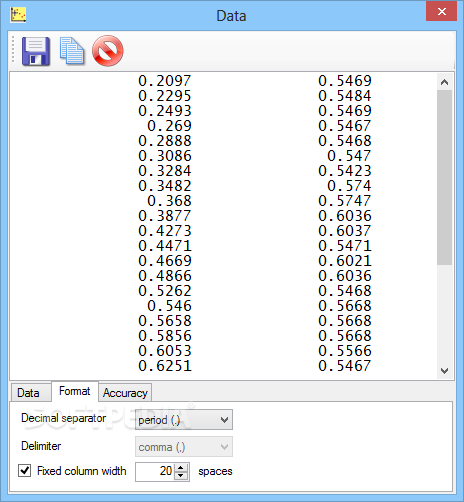The width and height of the screenshot is (464, 502).
Task: Click the spaces label
Action: (x=215, y=471)
